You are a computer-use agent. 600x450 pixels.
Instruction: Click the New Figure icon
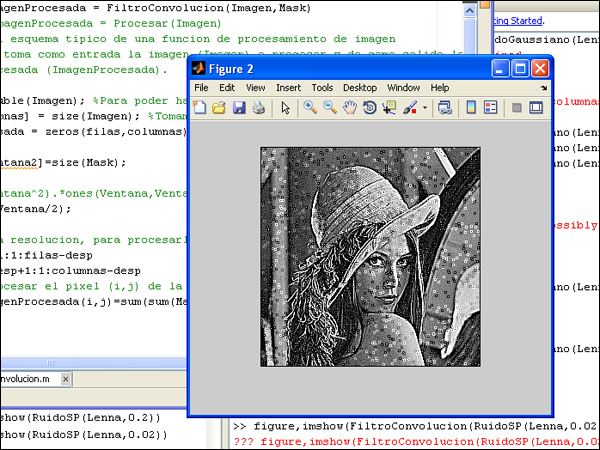(x=201, y=107)
